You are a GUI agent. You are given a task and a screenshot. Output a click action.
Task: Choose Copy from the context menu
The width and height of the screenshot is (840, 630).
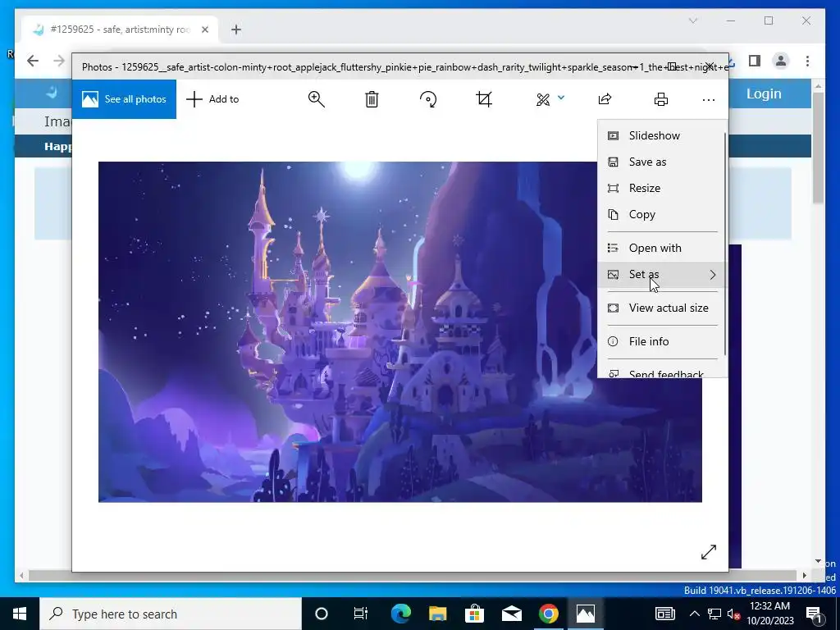click(x=662, y=214)
